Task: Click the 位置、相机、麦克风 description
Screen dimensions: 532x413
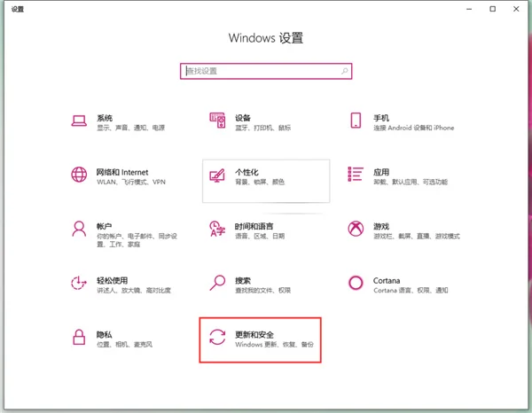Action: pos(124,345)
